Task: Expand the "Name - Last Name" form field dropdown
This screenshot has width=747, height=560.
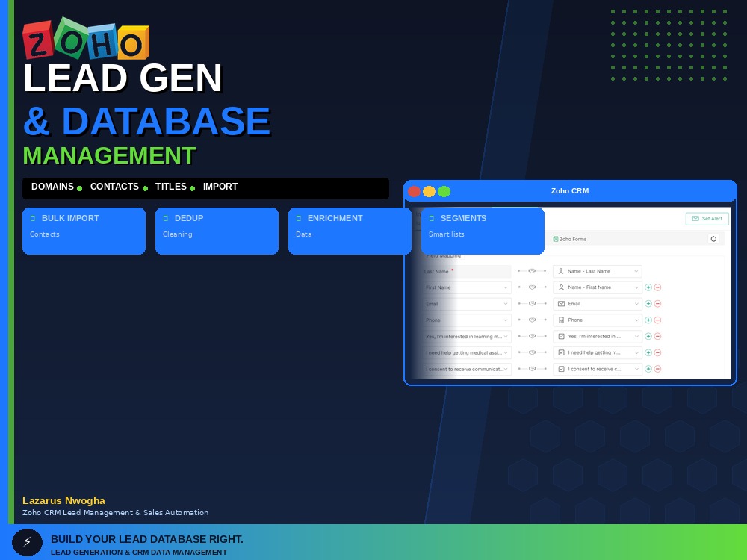Action: tap(598, 272)
